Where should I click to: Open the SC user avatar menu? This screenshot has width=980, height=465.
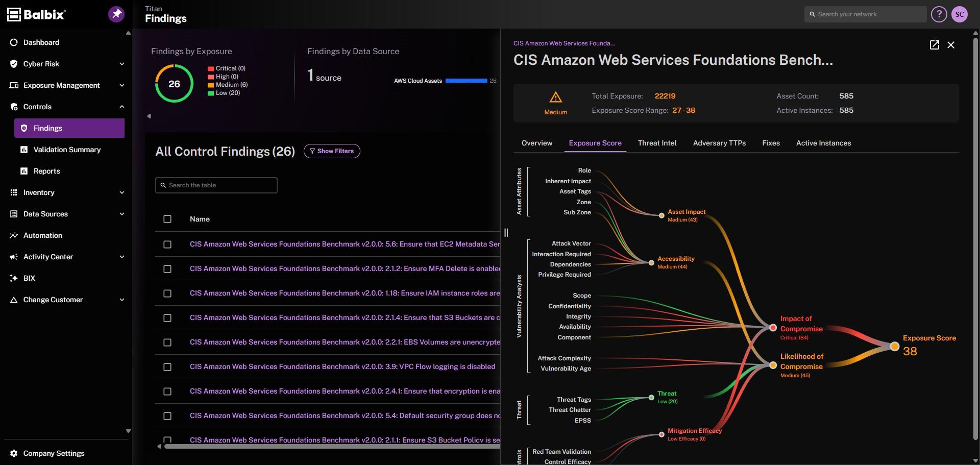[960, 14]
